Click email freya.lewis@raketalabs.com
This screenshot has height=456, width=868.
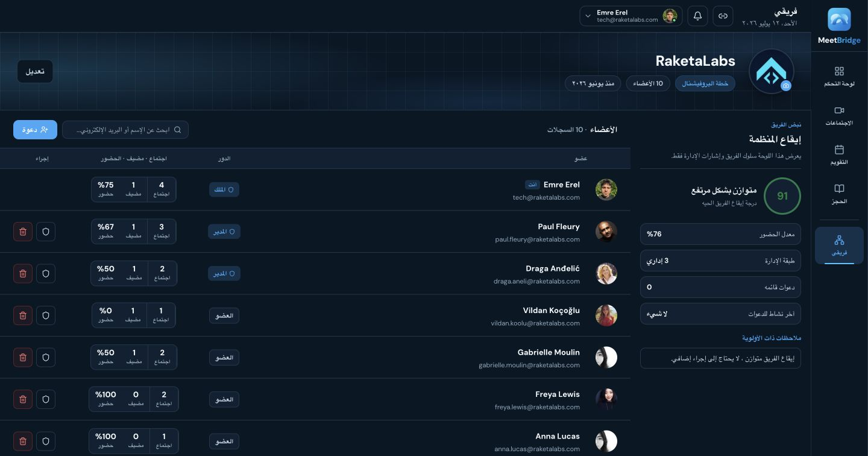[538, 407]
